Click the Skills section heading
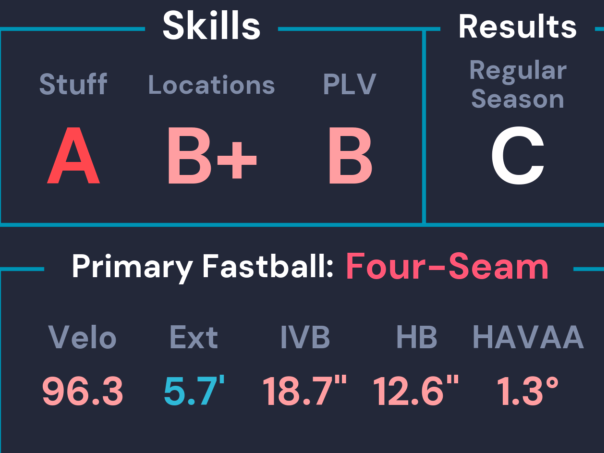The height and width of the screenshot is (453, 604). 211,27
